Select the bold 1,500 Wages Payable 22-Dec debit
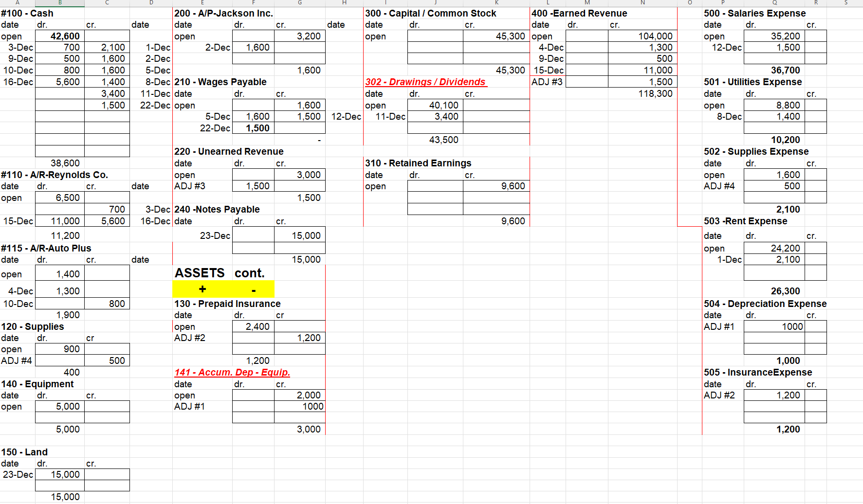Image resolution: width=863 pixels, height=504 pixels. tap(253, 128)
